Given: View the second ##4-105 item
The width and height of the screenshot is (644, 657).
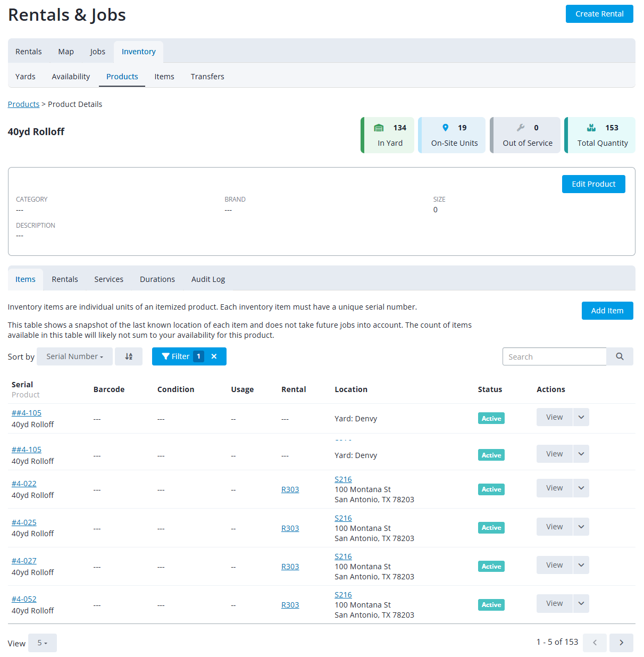Looking at the screenshot, I should (x=554, y=454).
